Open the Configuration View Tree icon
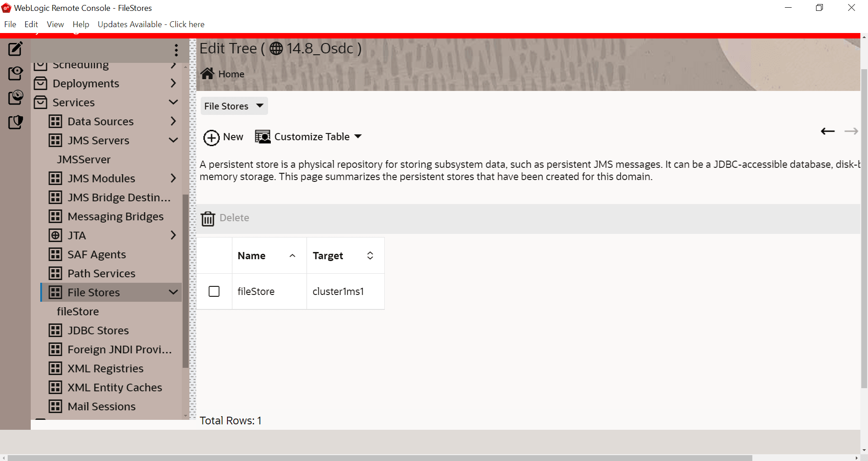 (x=15, y=73)
